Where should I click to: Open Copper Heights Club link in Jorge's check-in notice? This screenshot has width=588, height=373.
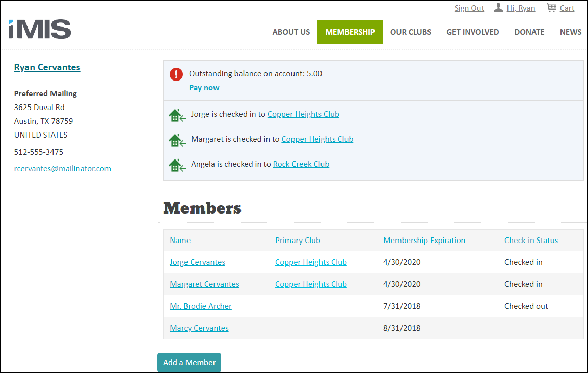(x=303, y=114)
